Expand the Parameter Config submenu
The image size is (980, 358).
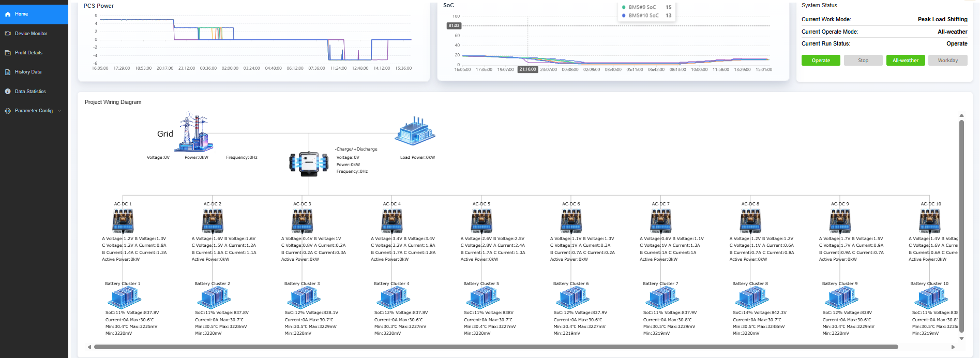point(34,111)
